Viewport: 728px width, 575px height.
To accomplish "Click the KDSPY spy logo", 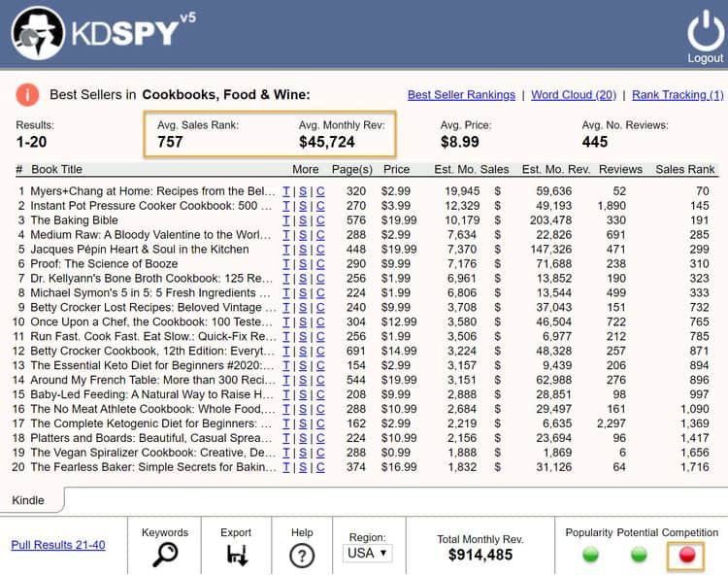I will [38, 33].
